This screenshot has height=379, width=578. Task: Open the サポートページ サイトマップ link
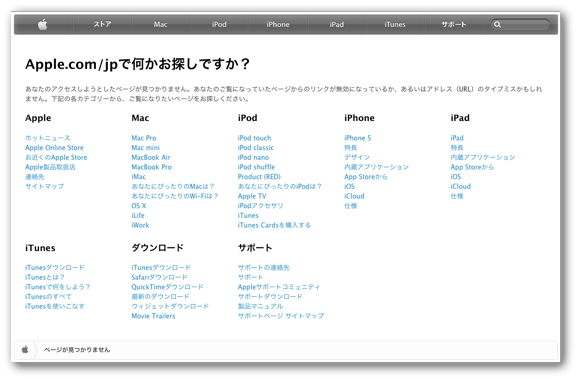pos(281,316)
